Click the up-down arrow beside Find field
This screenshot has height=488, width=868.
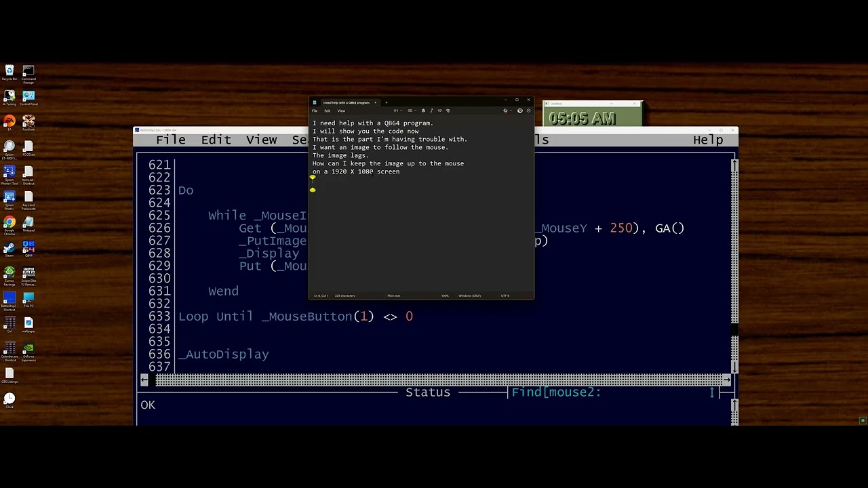point(712,392)
